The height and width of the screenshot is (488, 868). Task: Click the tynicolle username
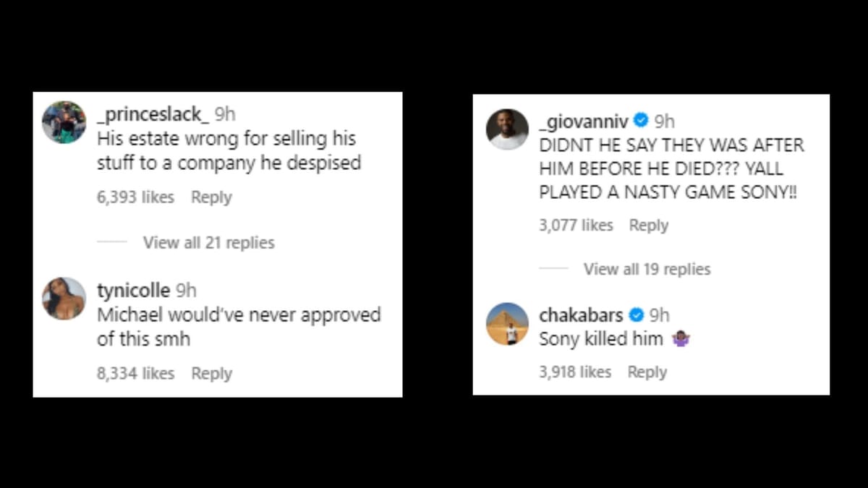(x=134, y=291)
